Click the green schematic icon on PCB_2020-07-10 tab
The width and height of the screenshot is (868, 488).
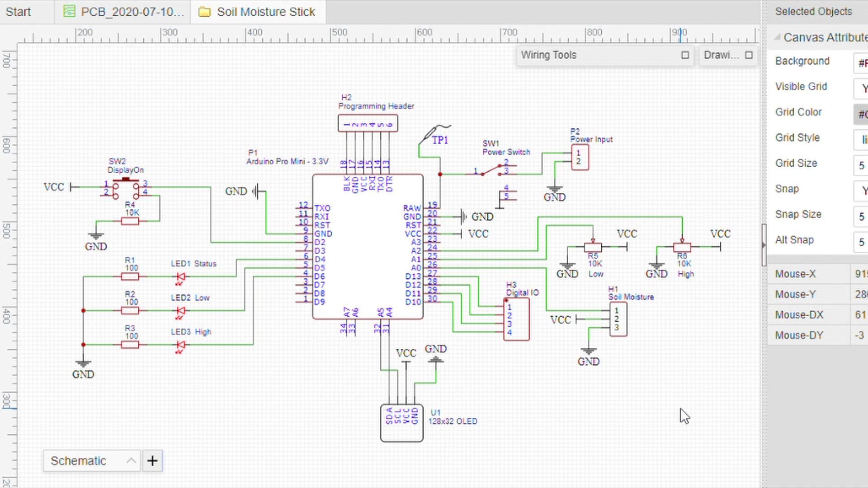tap(69, 11)
